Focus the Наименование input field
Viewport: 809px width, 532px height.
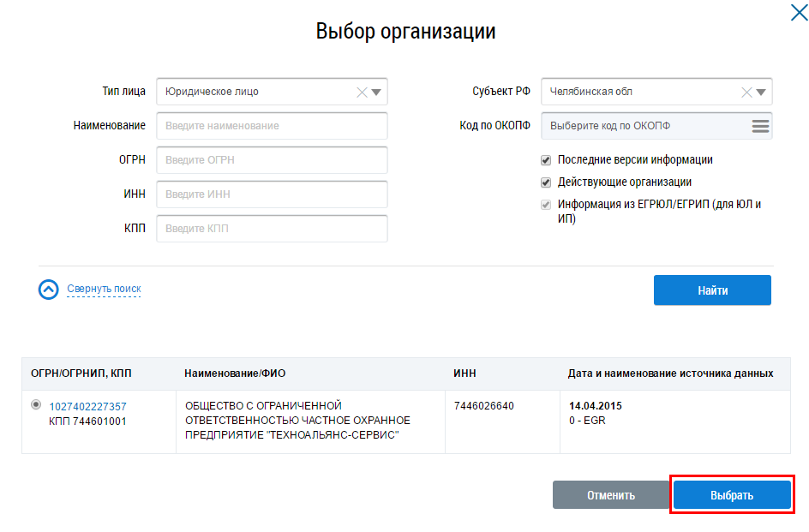[x=272, y=126]
